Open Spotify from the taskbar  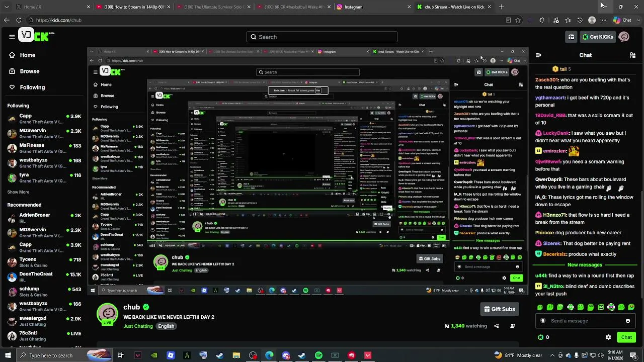318,355
